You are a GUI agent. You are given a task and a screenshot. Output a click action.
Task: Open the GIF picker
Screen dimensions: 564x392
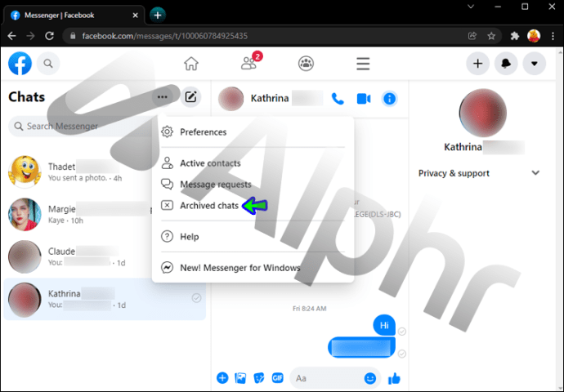pos(278,378)
